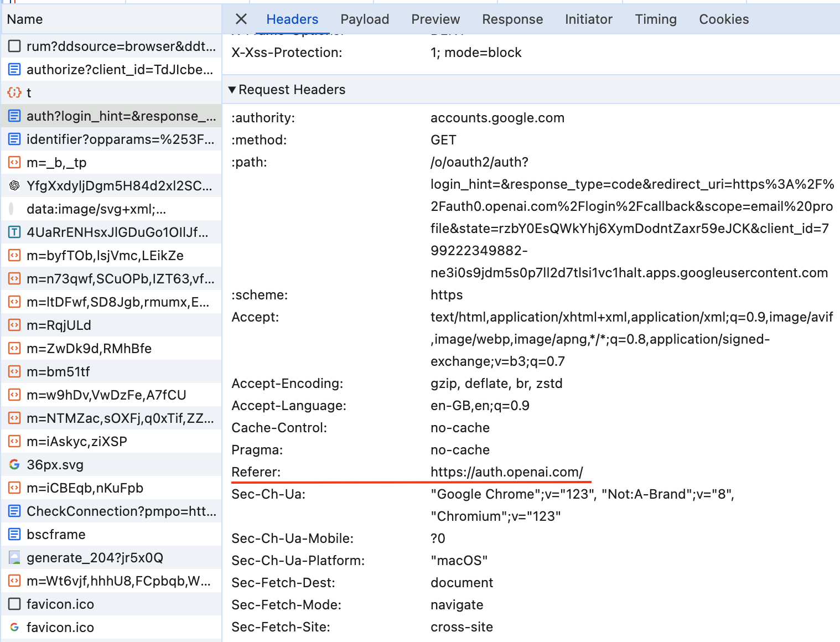This screenshot has width=840, height=642.
Task: Click the bscframe document icon
Action: (14, 535)
